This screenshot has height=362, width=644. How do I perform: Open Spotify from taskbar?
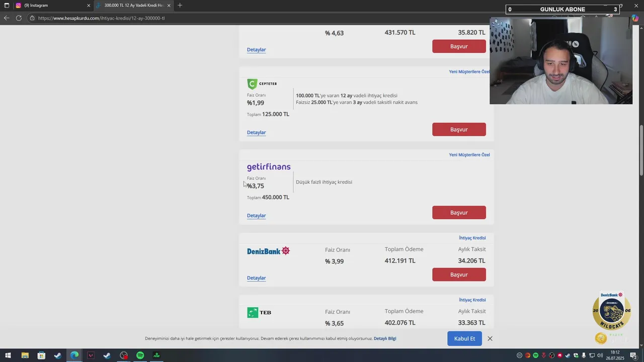pyautogui.click(x=140, y=355)
